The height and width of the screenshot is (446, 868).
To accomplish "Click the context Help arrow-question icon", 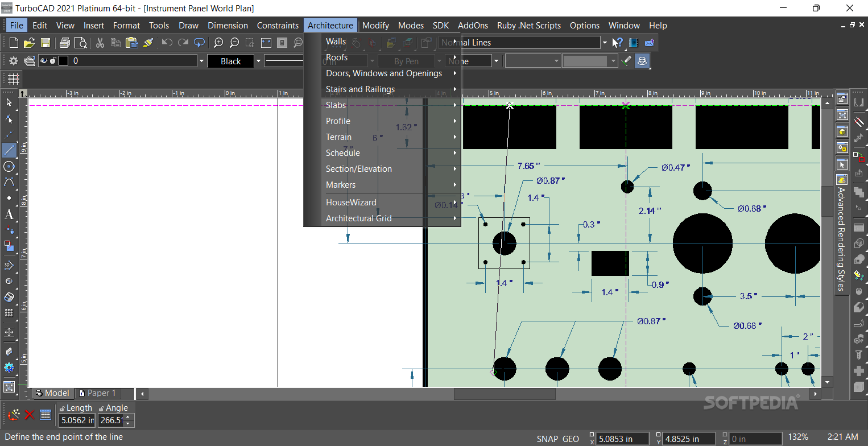I will pyautogui.click(x=618, y=43).
